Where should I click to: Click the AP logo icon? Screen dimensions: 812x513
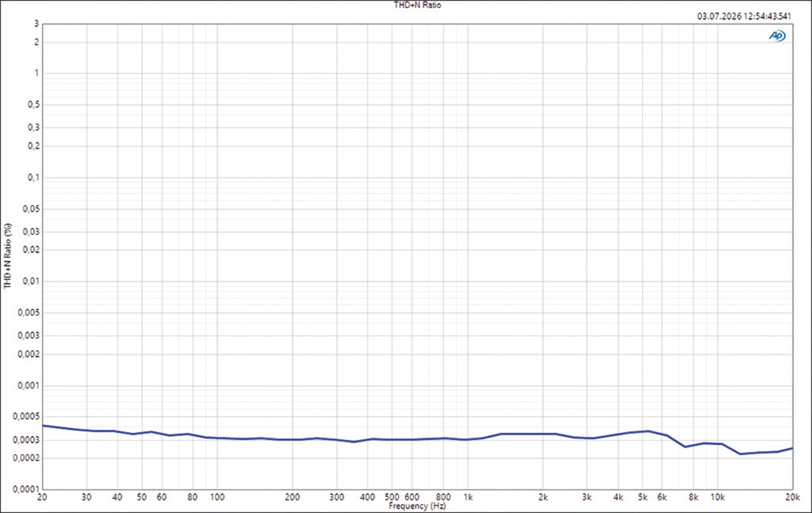(x=777, y=36)
